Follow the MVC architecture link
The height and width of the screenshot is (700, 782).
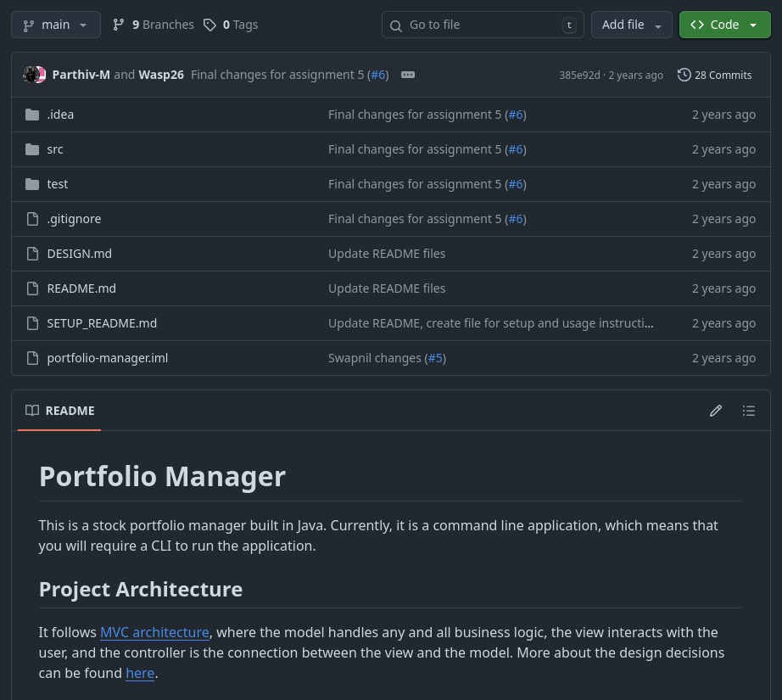154,632
